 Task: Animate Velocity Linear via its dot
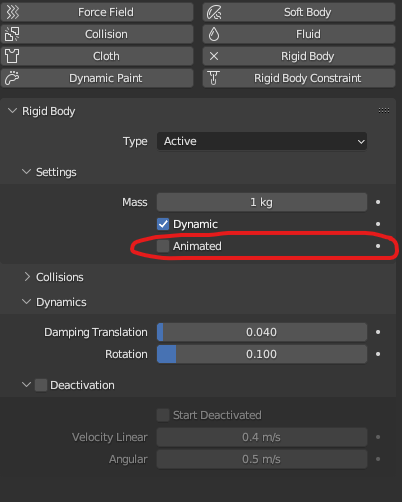(x=378, y=437)
